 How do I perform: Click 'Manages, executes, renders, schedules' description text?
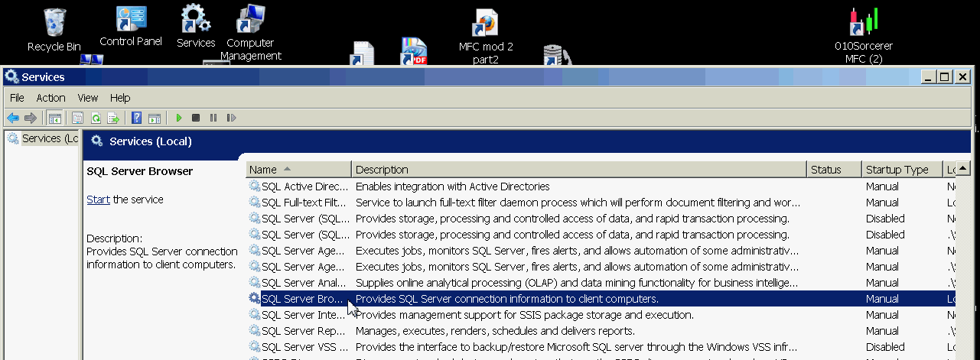495,331
